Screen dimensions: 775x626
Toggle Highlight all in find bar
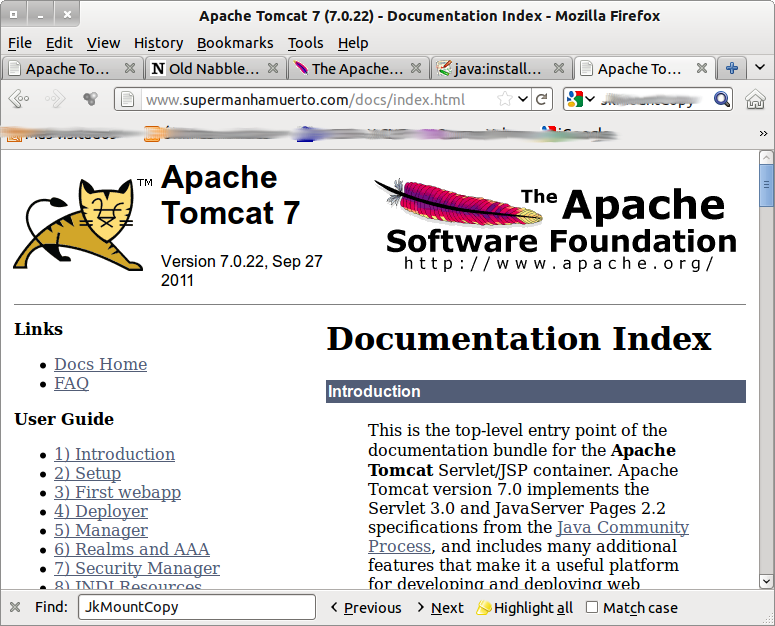point(524,607)
